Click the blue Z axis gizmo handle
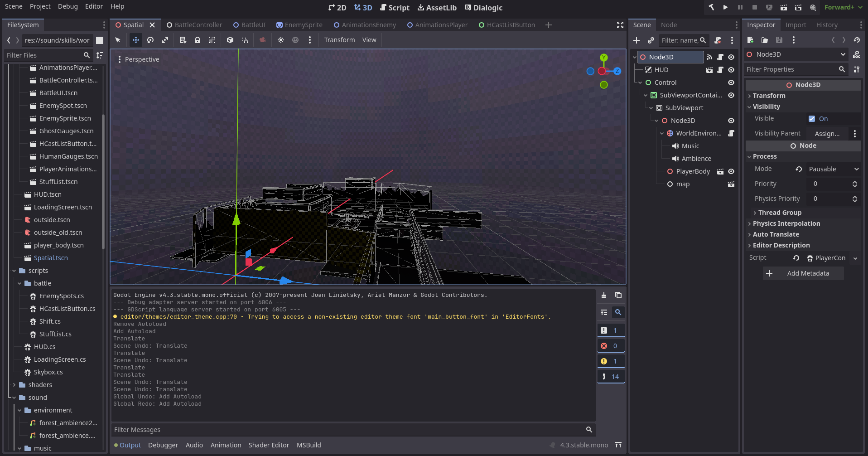Image resolution: width=868 pixels, height=456 pixels. [x=617, y=71]
